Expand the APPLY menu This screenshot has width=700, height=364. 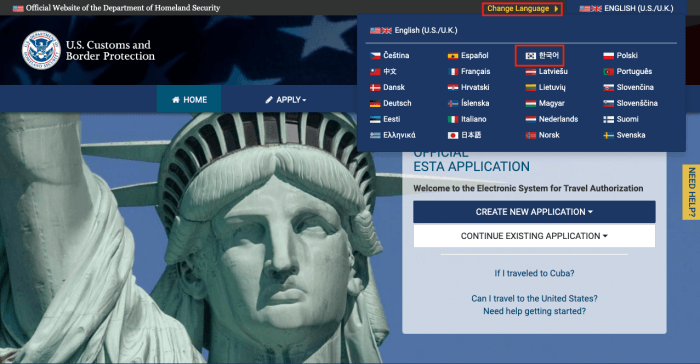tap(286, 100)
